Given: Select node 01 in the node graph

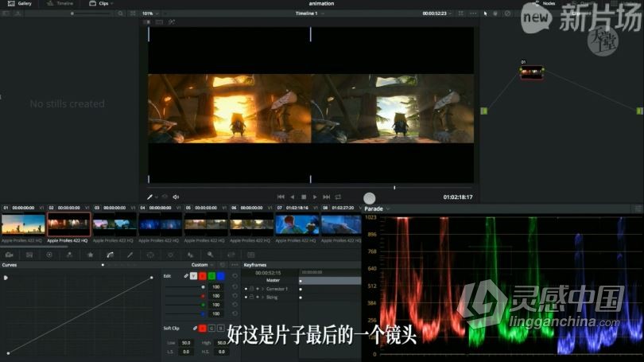Looking at the screenshot, I should coord(532,72).
